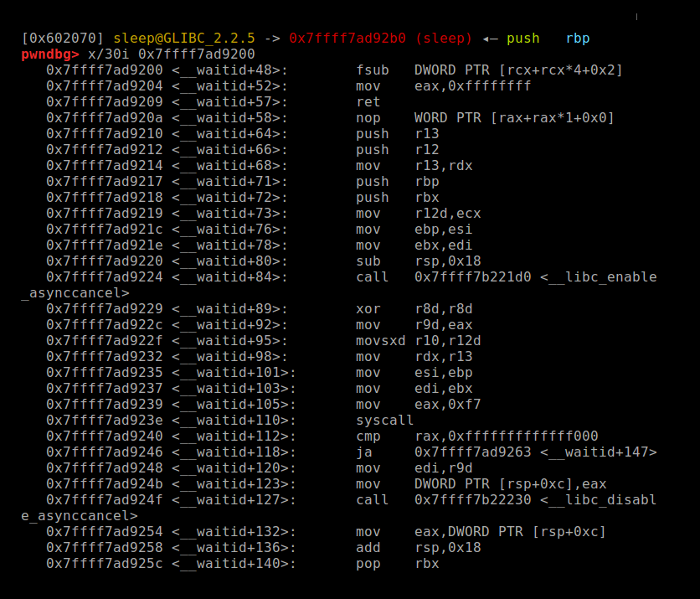Select the push r13 line operand

coord(427,134)
